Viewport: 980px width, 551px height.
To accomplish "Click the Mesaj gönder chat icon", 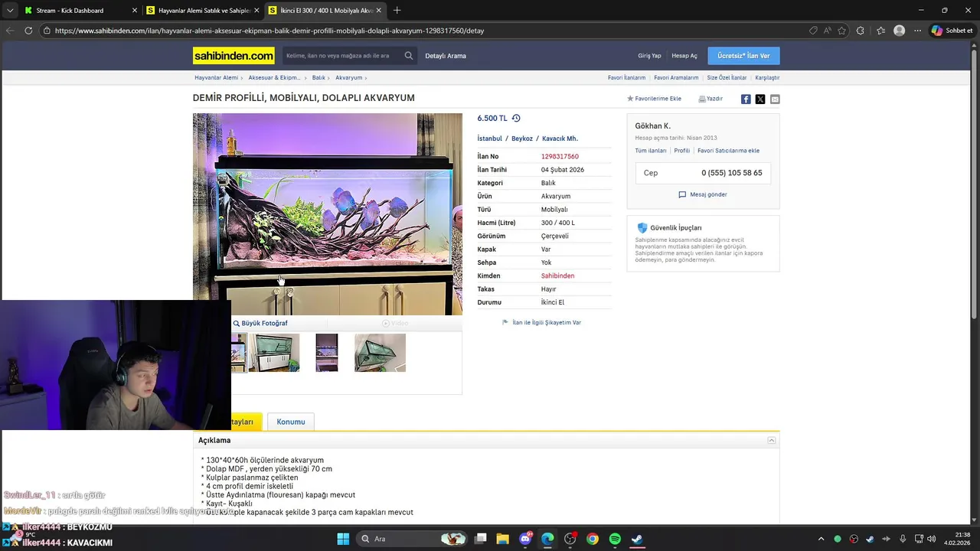I will [x=682, y=194].
